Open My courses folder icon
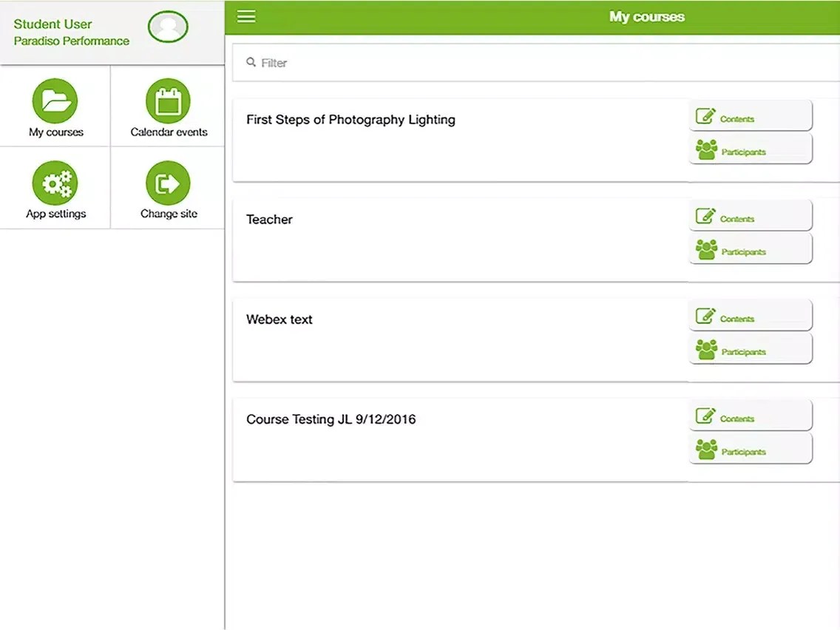Screen dimensions: 840x630 click(x=55, y=101)
